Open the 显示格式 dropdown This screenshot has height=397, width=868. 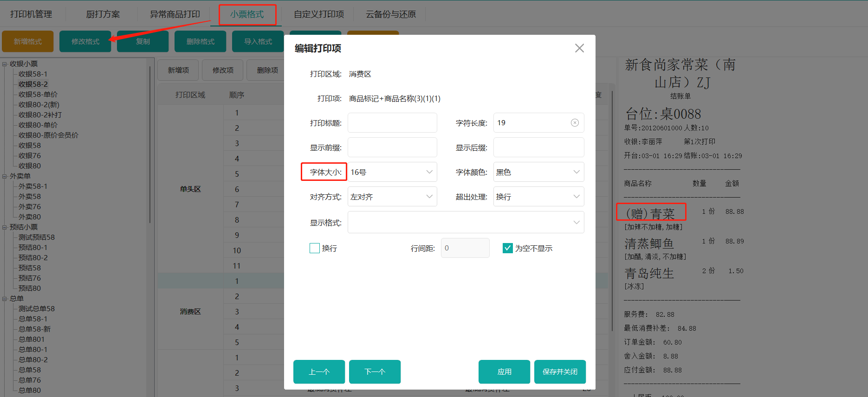click(x=466, y=222)
